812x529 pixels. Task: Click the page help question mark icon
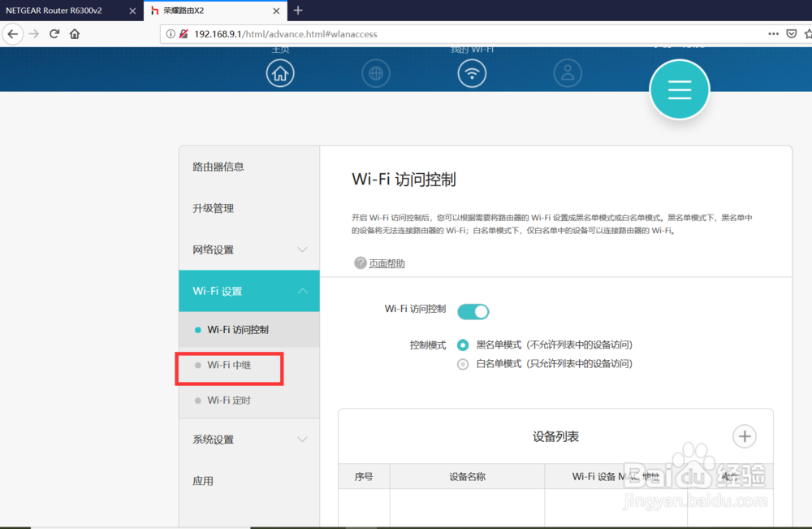(x=360, y=262)
